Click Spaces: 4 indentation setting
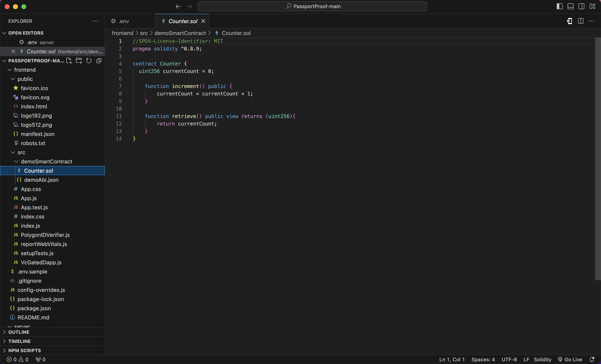601x364 pixels. (483, 359)
